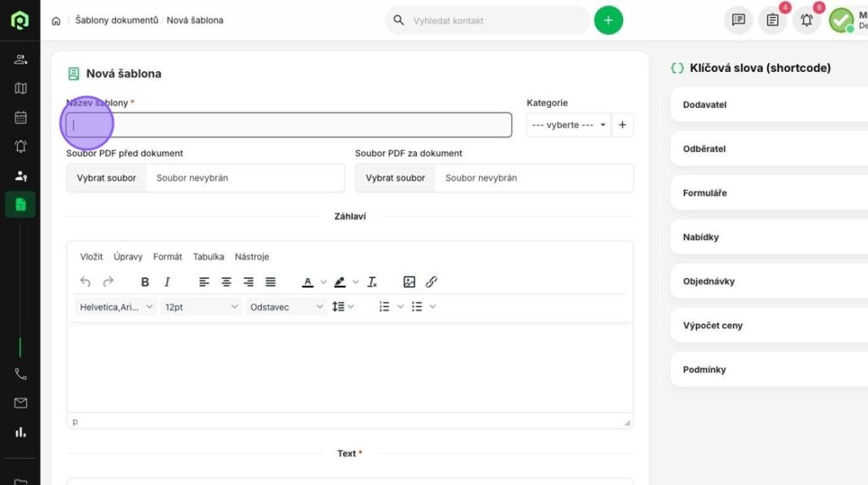Open the 12pt font size dropdown
Screen dimensions: 868x485
(x=201, y=307)
